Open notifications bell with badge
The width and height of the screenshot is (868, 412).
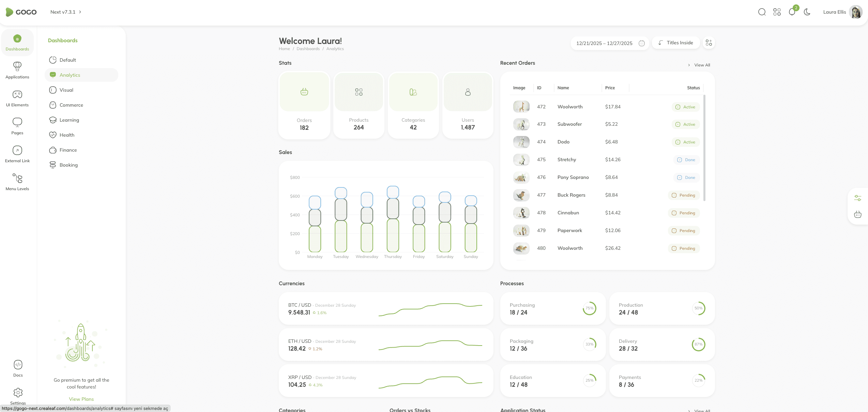tap(792, 12)
